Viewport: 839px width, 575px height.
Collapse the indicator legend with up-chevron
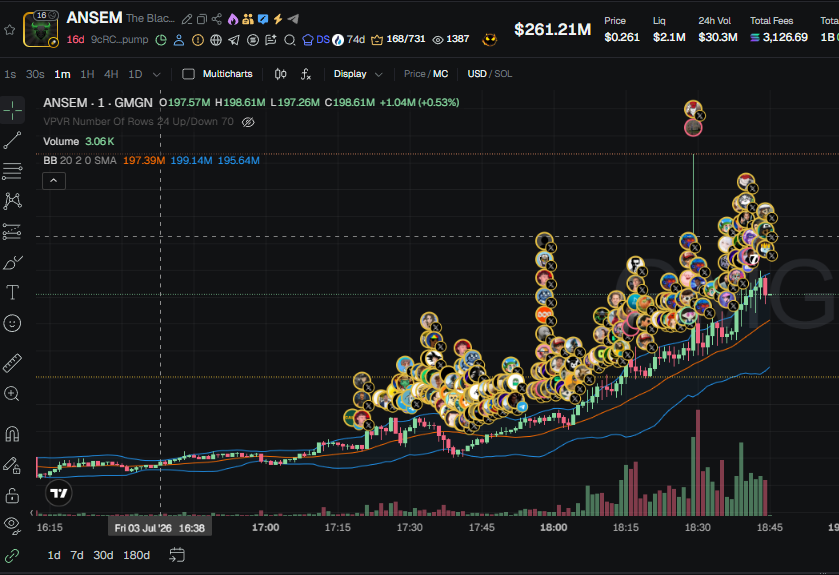tap(54, 181)
